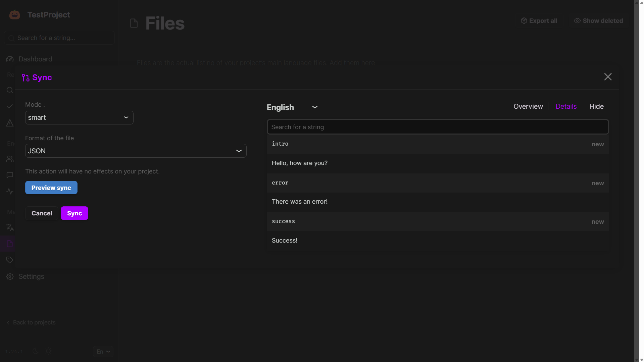Open the English language selector
The width and height of the screenshot is (644, 362).
[292, 107]
